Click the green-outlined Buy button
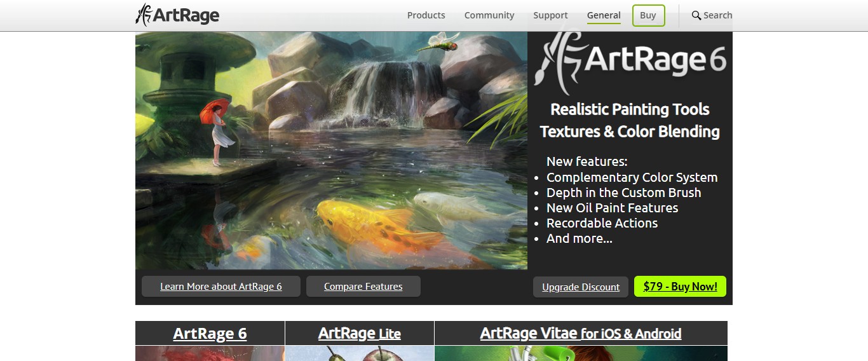This screenshot has height=361, width=868. click(x=648, y=15)
